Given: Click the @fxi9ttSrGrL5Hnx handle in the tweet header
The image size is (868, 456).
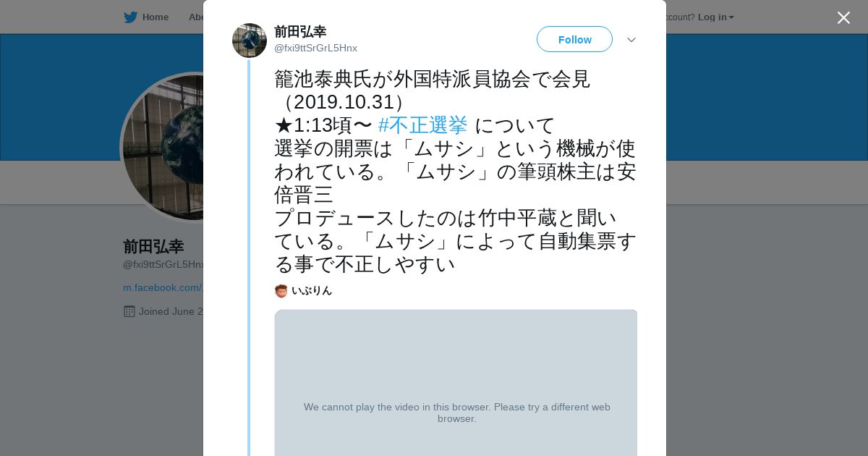Looking at the screenshot, I should tap(315, 48).
